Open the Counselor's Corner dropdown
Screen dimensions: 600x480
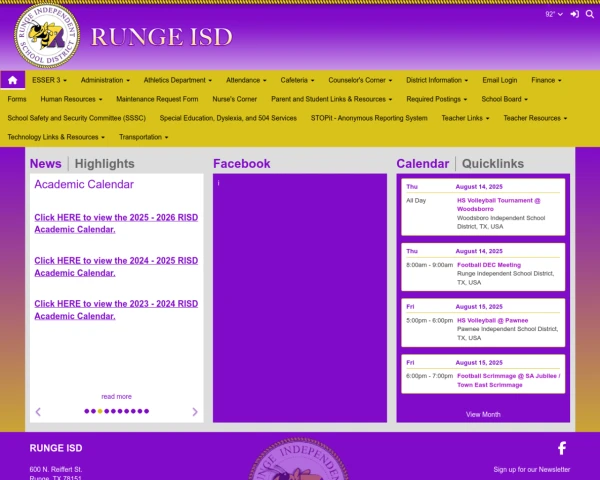360,80
